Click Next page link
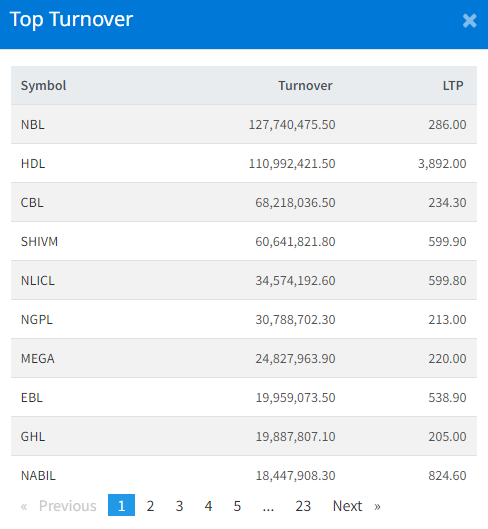The image size is (488, 529). [347, 506]
